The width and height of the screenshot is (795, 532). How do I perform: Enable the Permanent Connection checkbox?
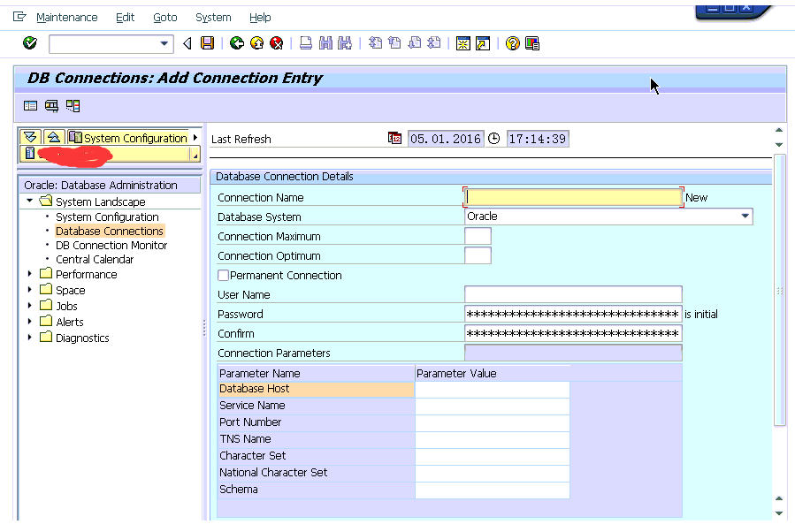[x=224, y=275]
